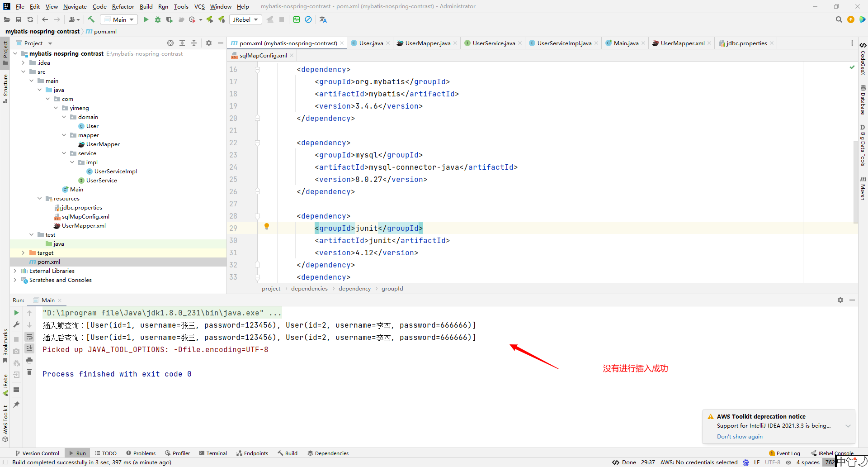
Task: Toggle soft-wrap in Run console
Action: point(29,337)
